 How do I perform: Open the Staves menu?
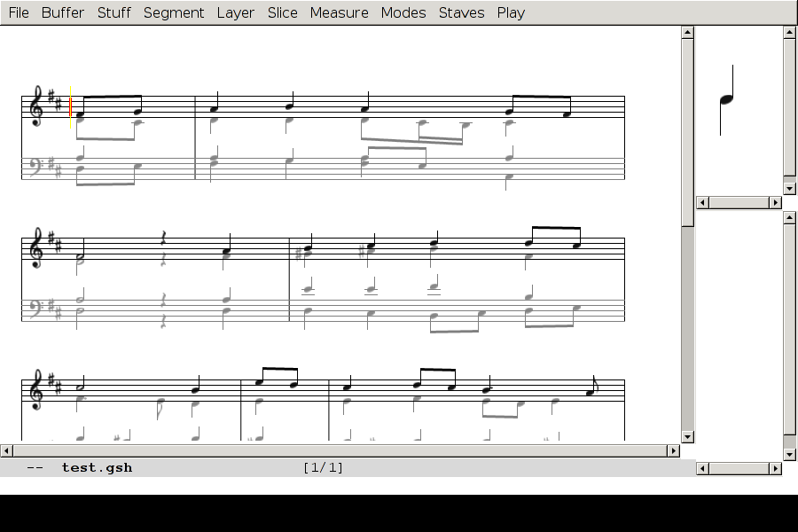[x=461, y=12]
